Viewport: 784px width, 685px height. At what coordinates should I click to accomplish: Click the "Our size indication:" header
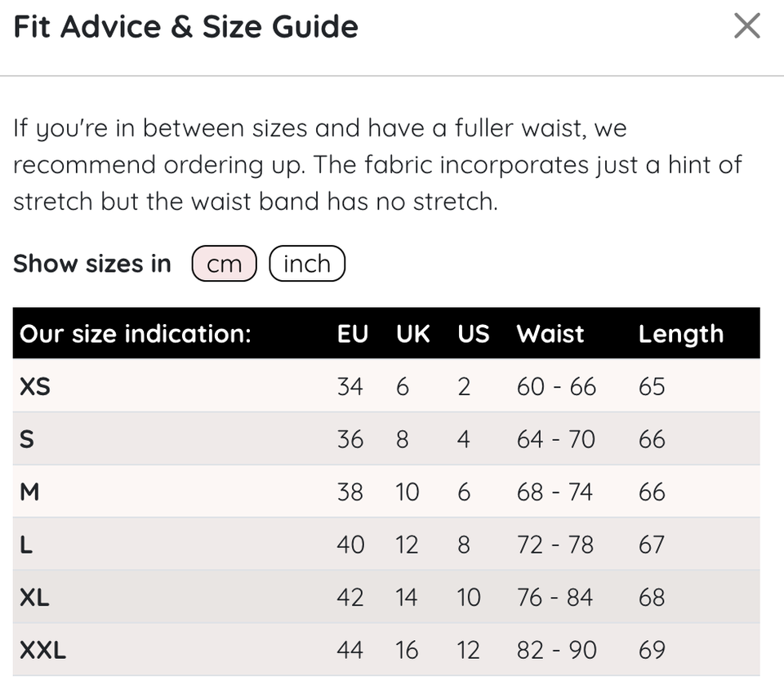coord(135,334)
